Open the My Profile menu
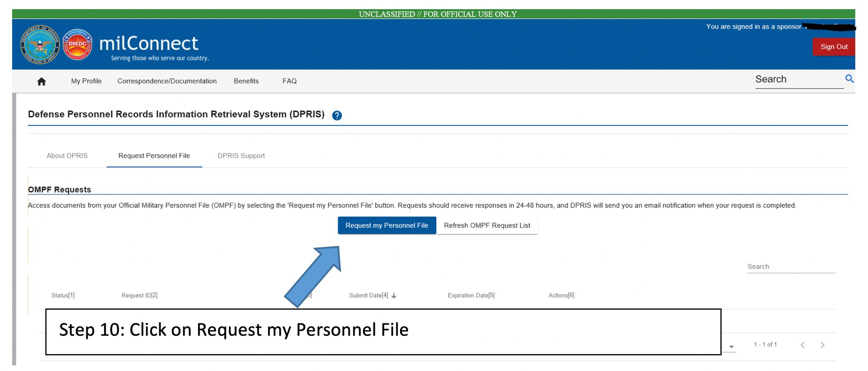 [86, 81]
